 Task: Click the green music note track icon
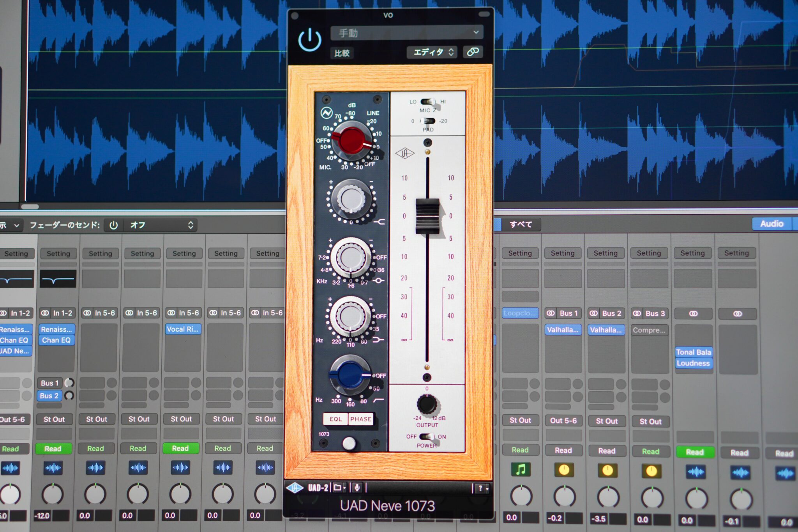coord(520,470)
